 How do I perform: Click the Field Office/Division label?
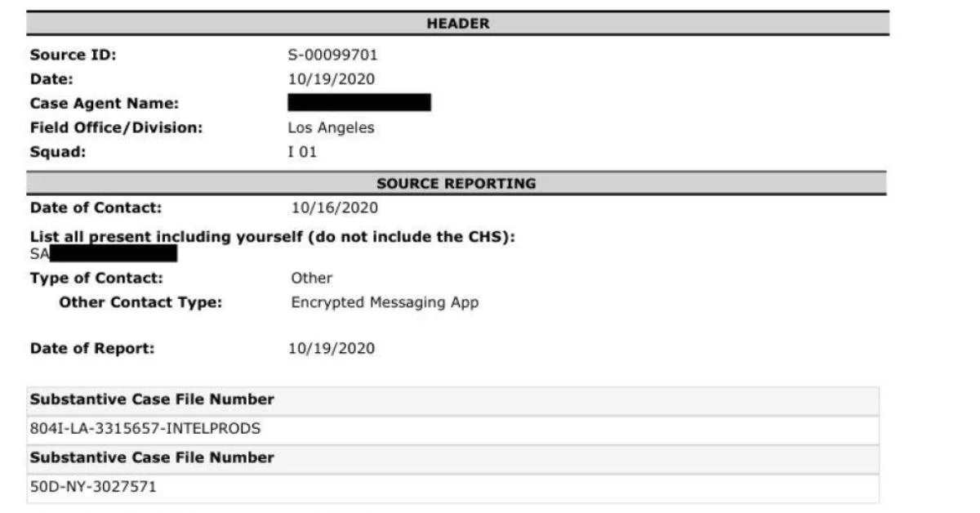pyautogui.click(x=116, y=127)
